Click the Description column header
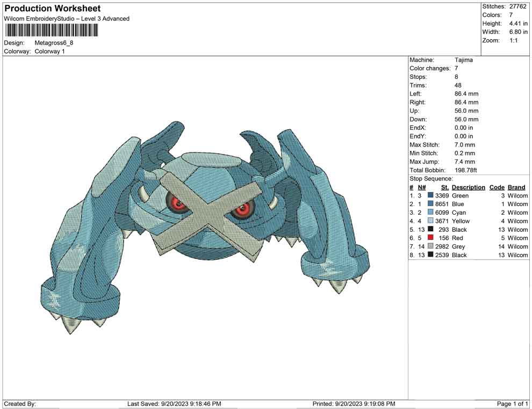532x409 pixels. click(x=469, y=187)
